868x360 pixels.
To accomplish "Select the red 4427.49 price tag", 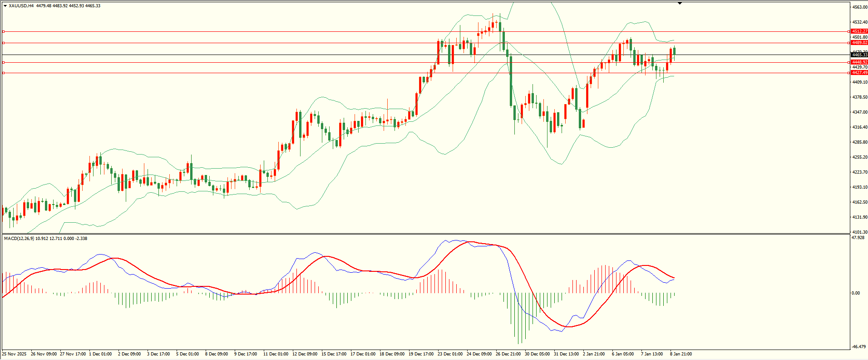I will [x=859, y=73].
